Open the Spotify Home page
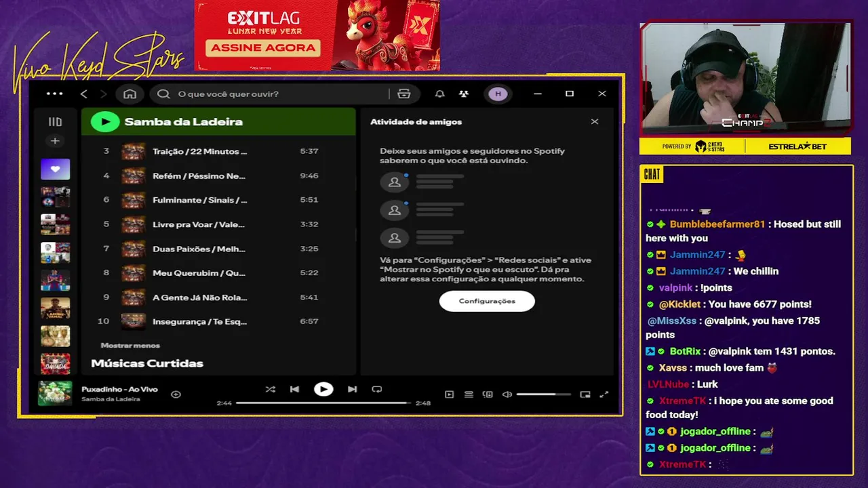 (x=130, y=94)
